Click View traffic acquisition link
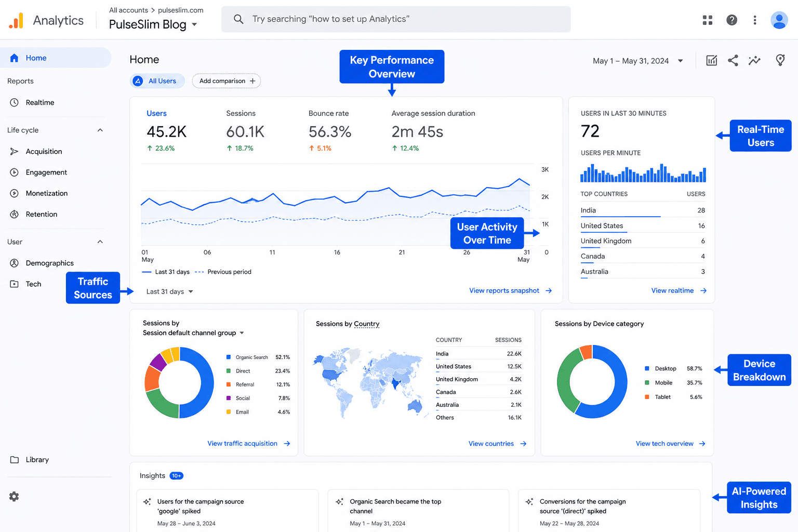 pos(249,443)
